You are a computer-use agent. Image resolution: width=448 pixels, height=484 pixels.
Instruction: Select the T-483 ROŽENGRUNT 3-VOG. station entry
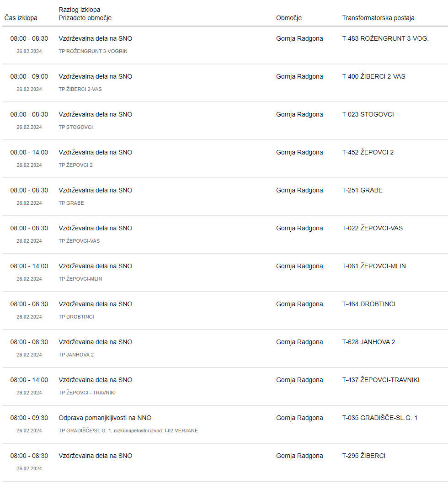(x=385, y=38)
